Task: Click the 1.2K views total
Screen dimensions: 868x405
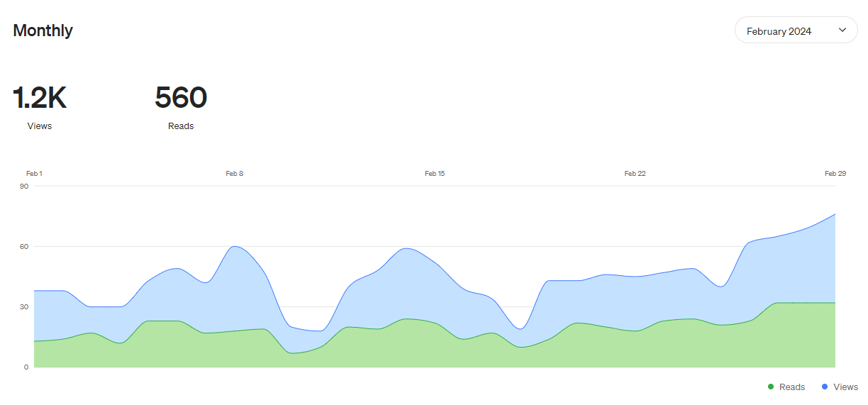Action: (x=40, y=98)
